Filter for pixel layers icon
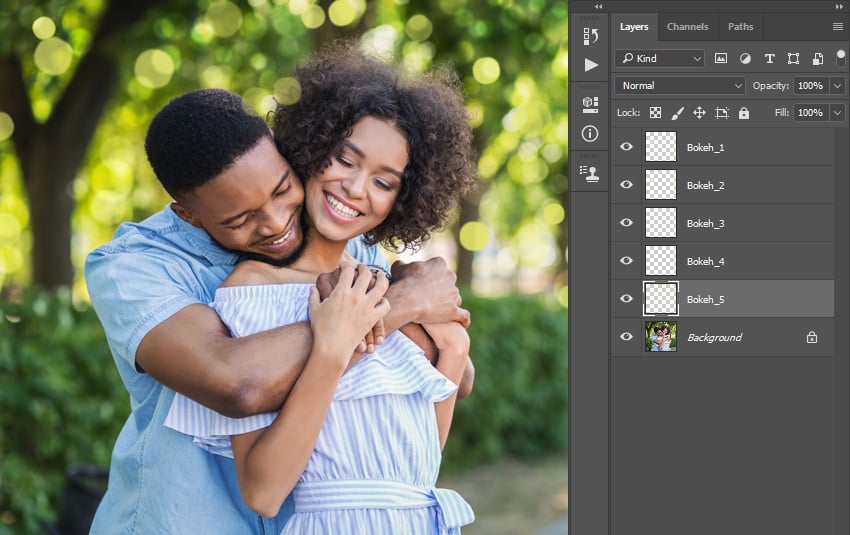 point(721,59)
